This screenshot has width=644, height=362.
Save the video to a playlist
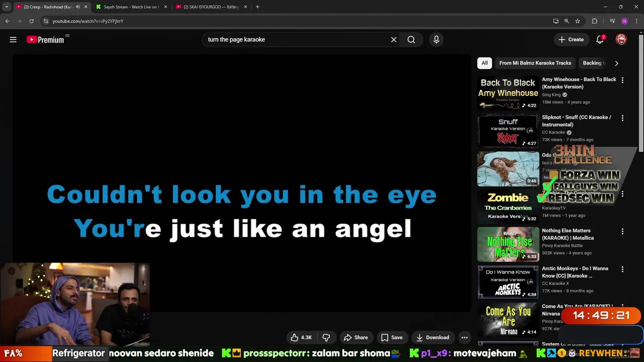(392, 338)
